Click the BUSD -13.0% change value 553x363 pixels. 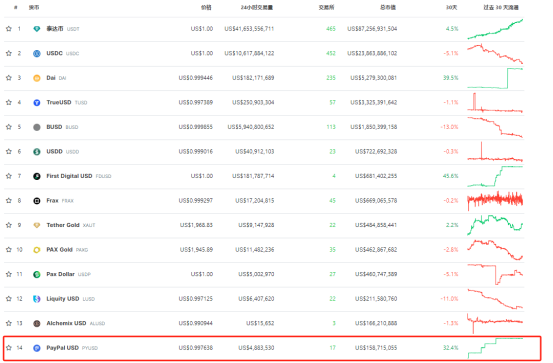(x=449, y=127)
